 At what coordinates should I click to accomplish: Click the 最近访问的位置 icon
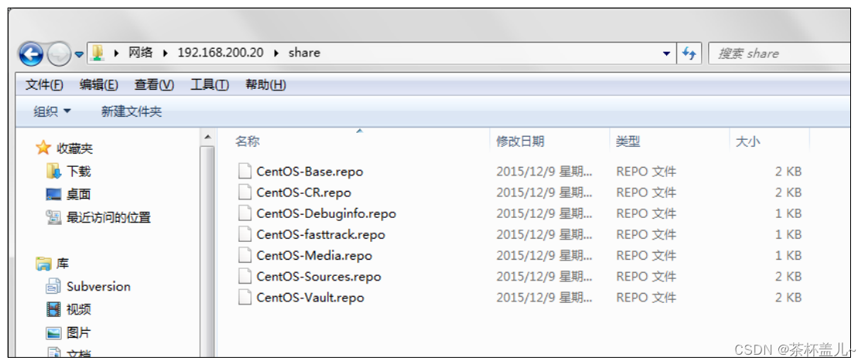pos(53,217)
